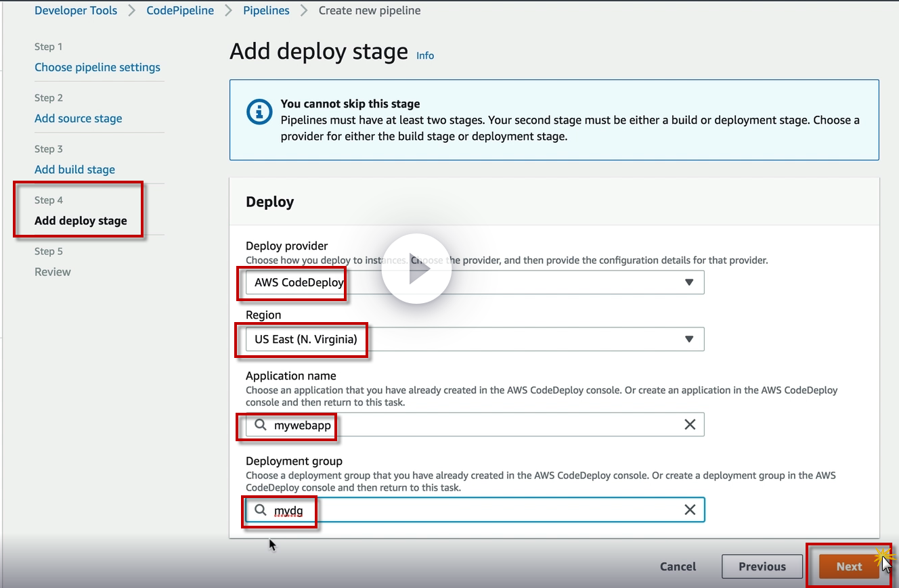Click the Step 5 label

pos(49,251)
